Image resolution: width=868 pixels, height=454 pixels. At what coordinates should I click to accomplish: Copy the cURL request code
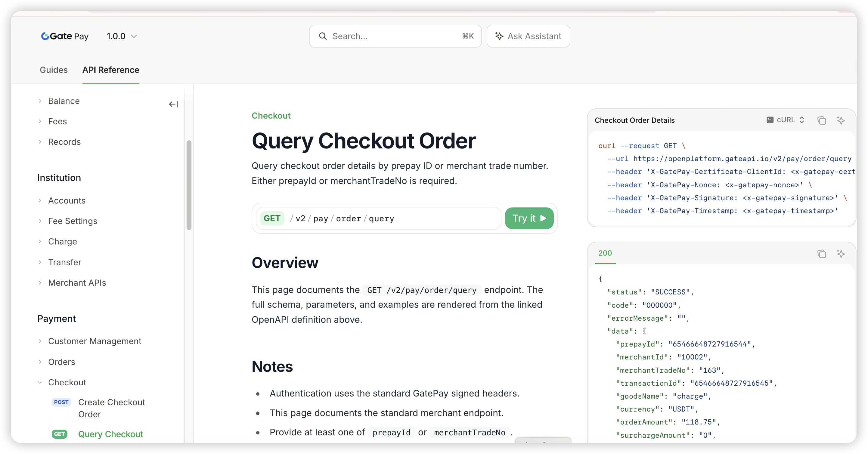[x=822, y=120]
